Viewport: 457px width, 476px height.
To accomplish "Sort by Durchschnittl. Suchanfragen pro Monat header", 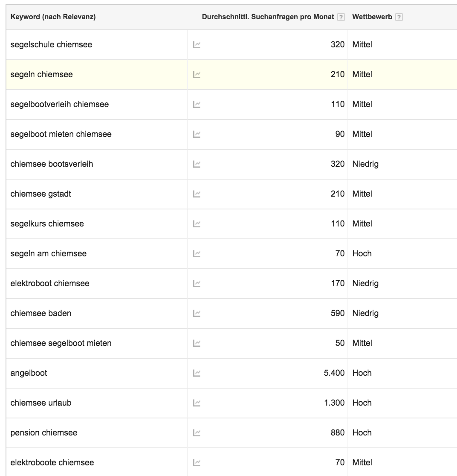I will click(268, 17).
